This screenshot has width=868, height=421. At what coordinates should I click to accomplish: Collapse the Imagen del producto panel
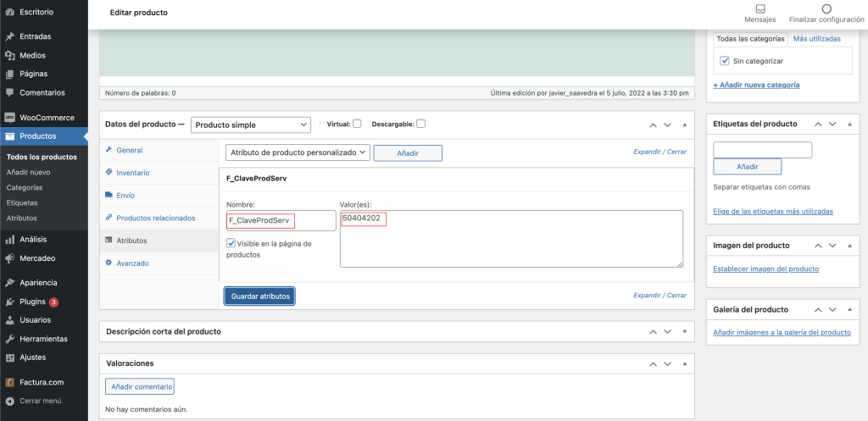point(849,245)
